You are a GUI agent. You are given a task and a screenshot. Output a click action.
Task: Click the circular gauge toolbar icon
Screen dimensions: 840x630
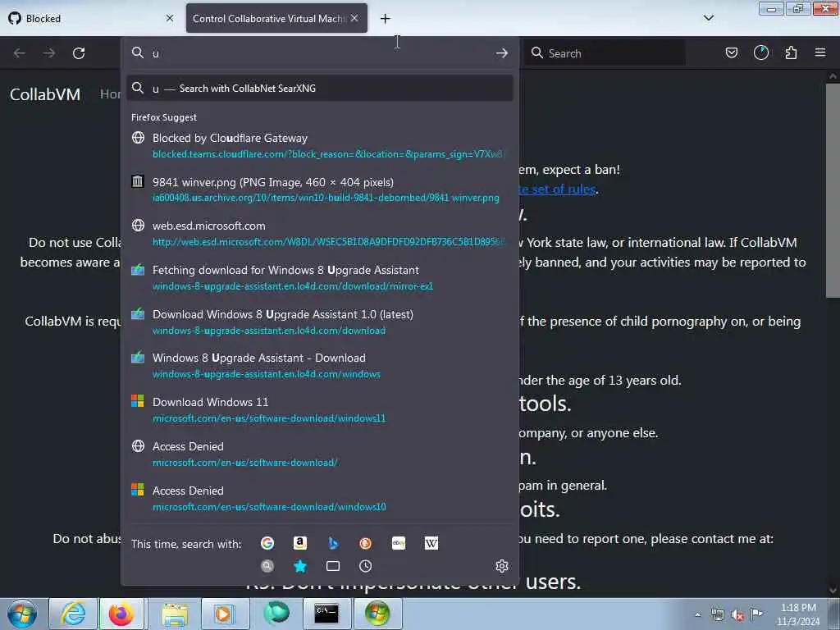pos(760,52)
